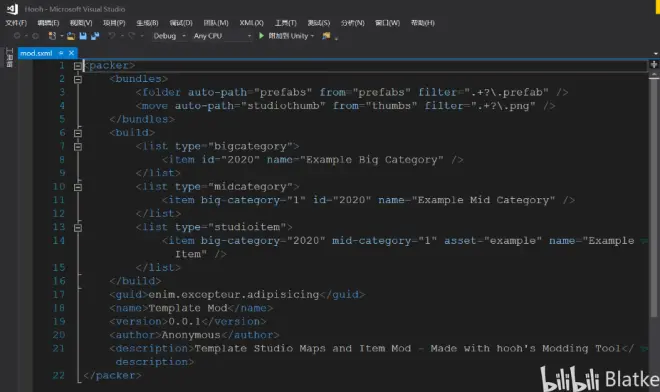The image size is (660, 392).
Task: Open the editor tab list dropdown arrow
Action: coord(656,53)
